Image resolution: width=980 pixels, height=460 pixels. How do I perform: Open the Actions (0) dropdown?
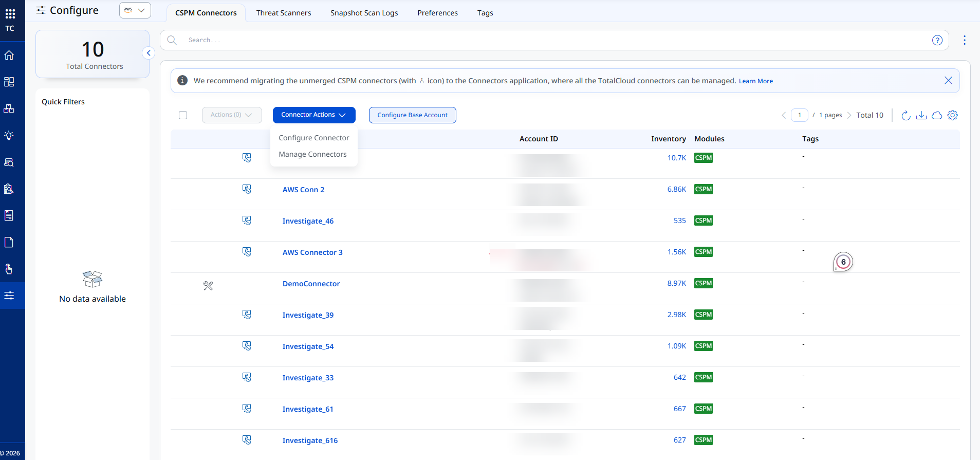[232, 115]
